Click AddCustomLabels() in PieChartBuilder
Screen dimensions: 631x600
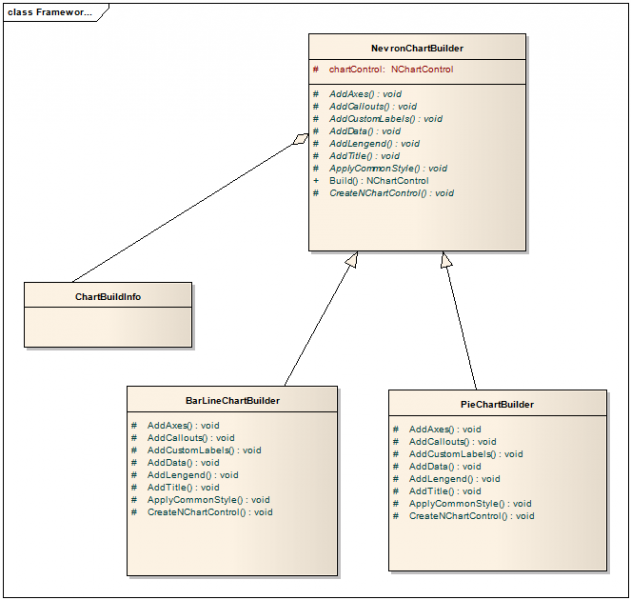[465, 454]
